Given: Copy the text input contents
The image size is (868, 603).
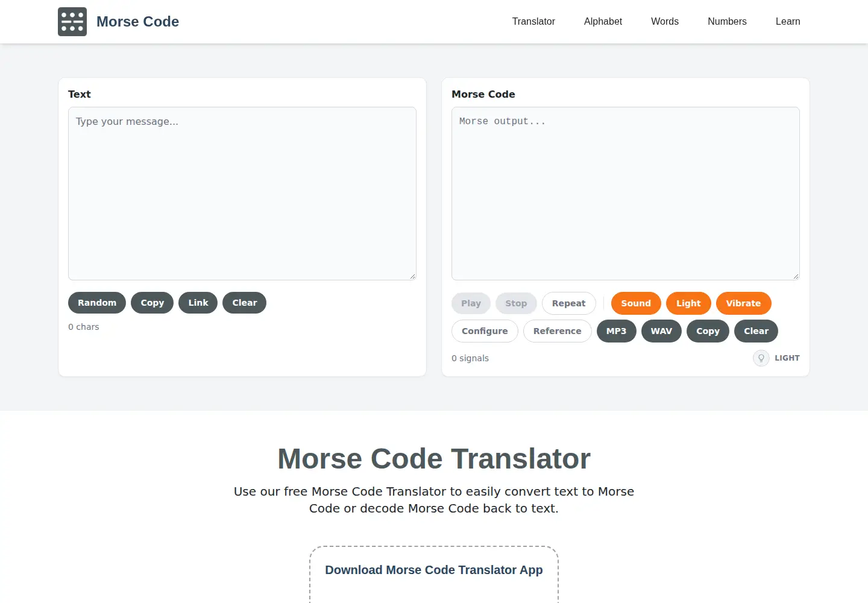Looking at the screenshot, I should (x=153, y=303).
